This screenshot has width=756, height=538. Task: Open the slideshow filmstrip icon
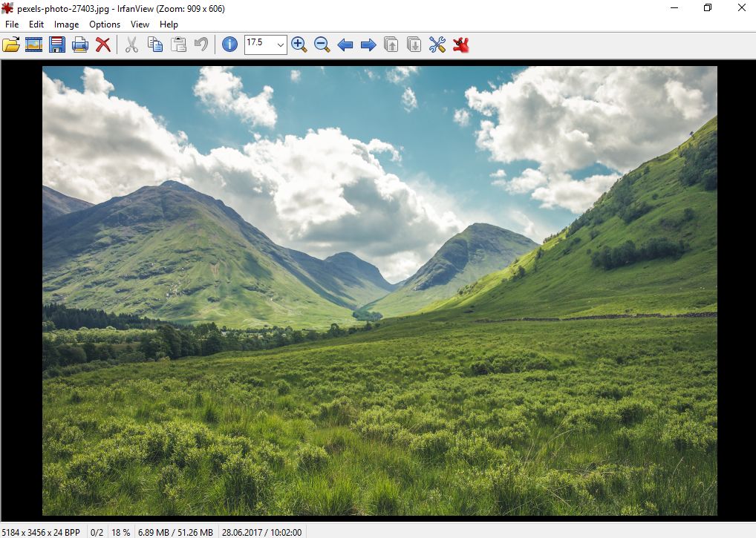[33, 45]
